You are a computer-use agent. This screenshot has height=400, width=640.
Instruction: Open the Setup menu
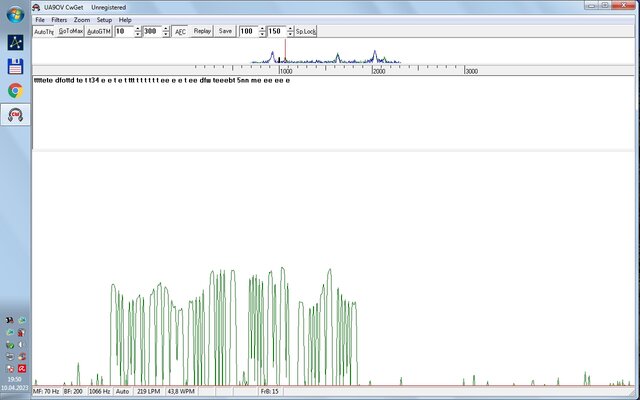coord(104,19)
